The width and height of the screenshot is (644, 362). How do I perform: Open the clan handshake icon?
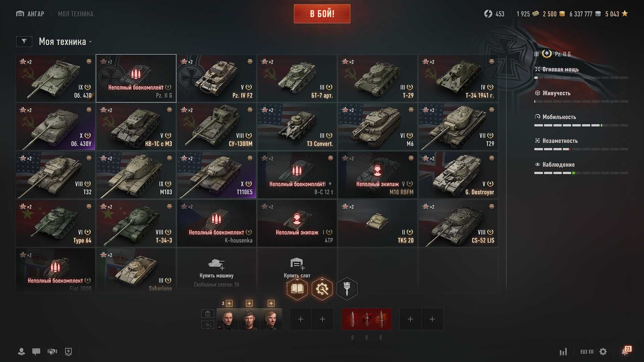[x=52, y=352]
